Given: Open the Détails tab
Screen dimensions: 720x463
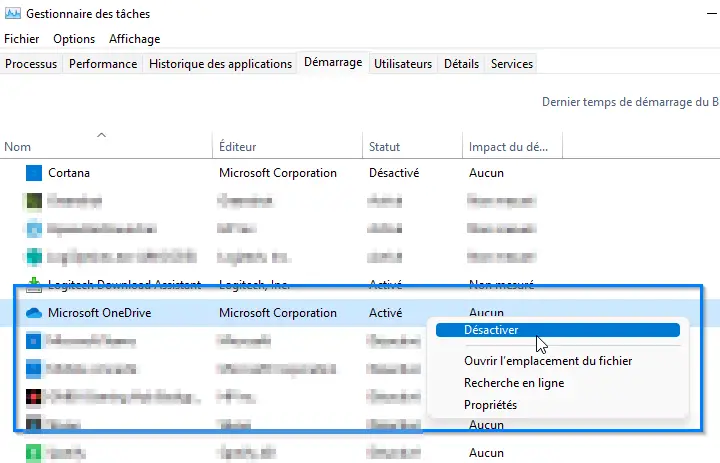Looking at the screenshot, I should coord(461,64).
